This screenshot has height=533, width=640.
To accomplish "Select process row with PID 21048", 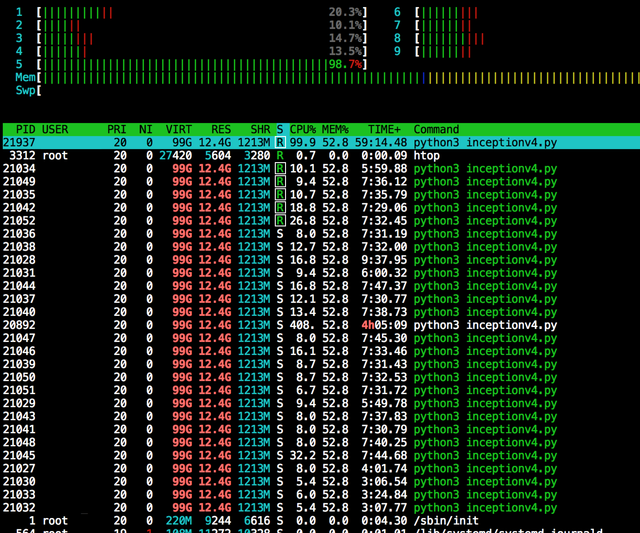I will point(320,443).
